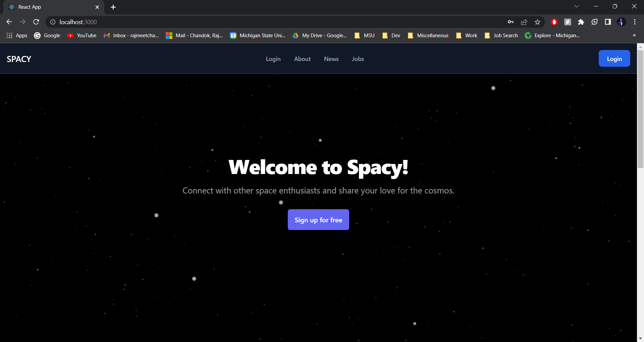Click the browser back arrow
644x342 pixels.
[x=9, y=22]
